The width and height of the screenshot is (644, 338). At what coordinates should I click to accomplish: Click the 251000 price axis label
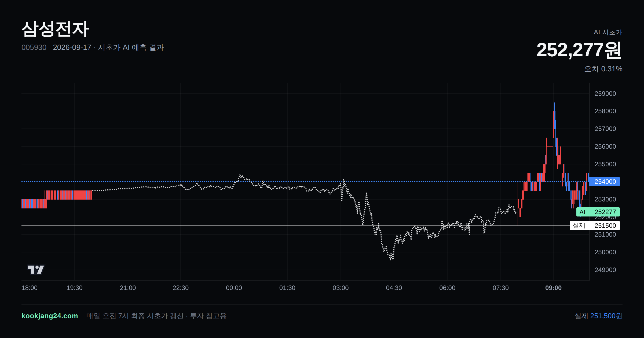[605, 234]
